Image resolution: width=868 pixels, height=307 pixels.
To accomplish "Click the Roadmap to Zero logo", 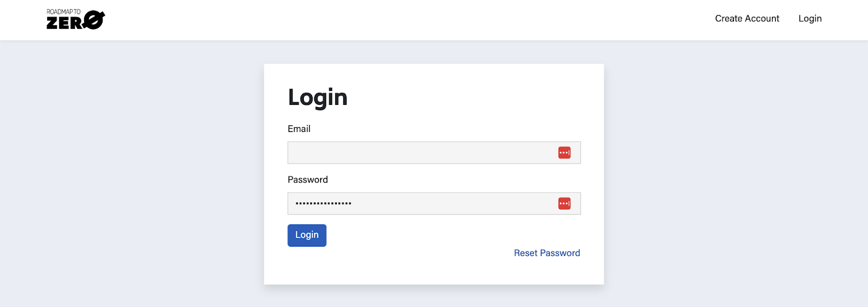I will click(x=75, y=20).
